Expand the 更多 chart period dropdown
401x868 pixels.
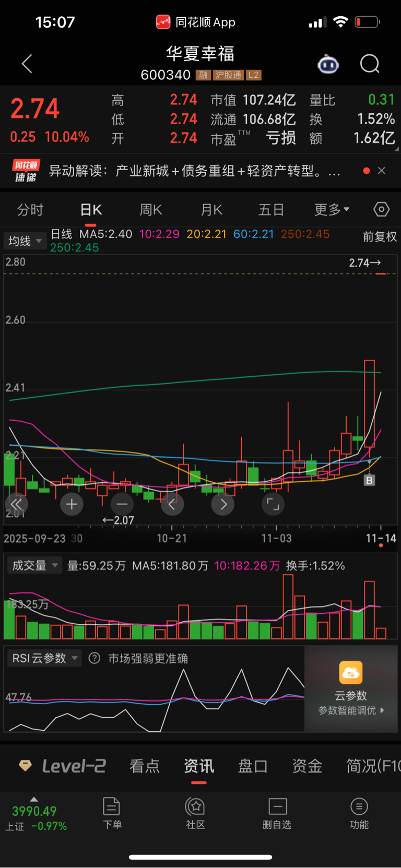(332, 210)
